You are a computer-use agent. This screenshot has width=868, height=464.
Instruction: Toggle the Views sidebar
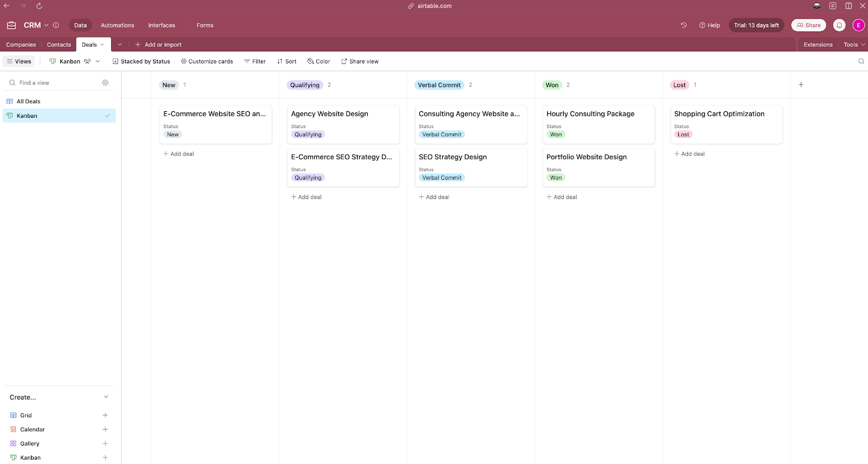[19, 61]
